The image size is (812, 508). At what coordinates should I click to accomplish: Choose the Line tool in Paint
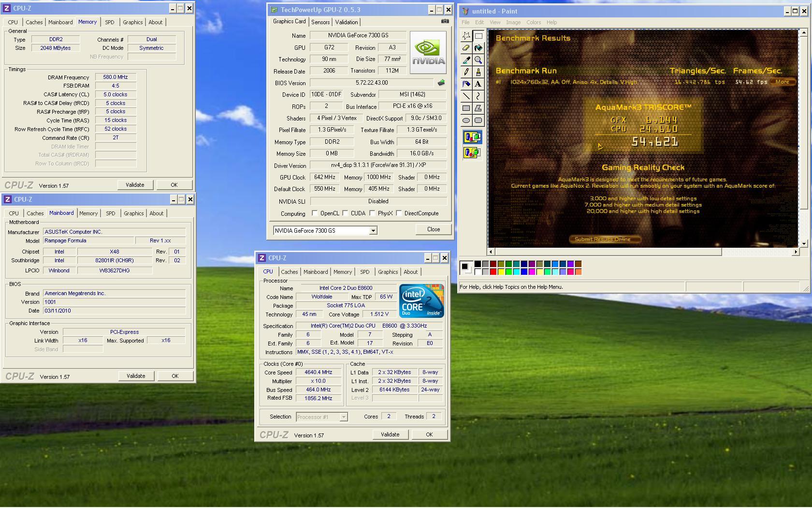click(x=466, y=96)
